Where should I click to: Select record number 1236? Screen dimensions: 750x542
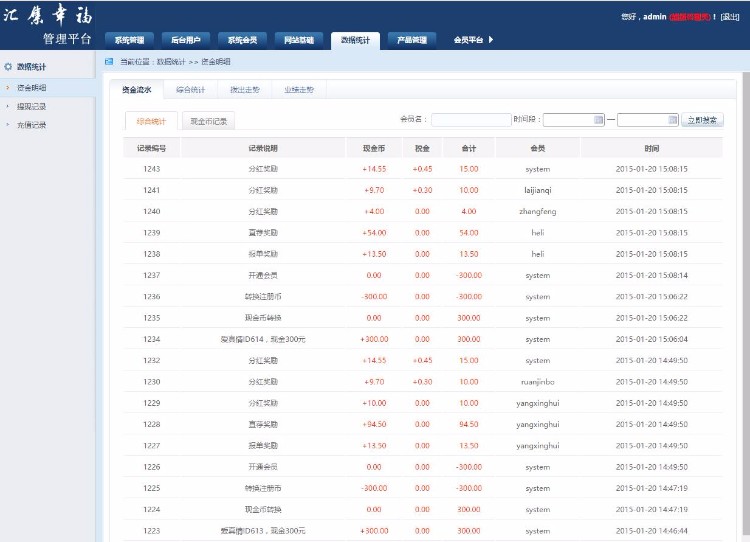(152, 297)
